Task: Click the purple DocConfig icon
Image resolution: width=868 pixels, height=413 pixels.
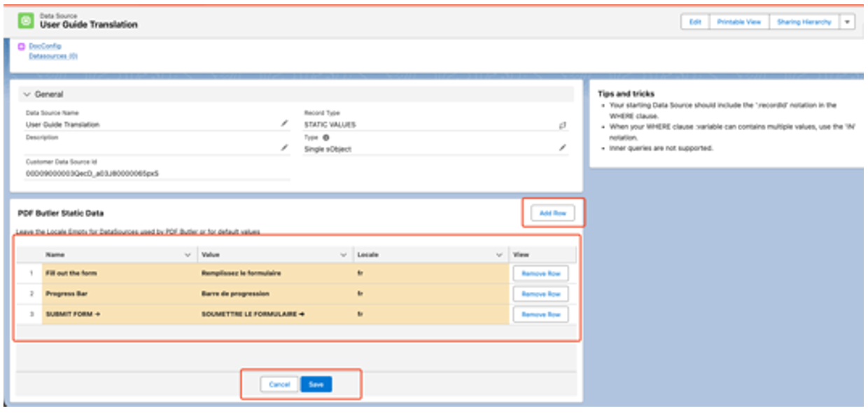Action: click(x=22, y=46)
